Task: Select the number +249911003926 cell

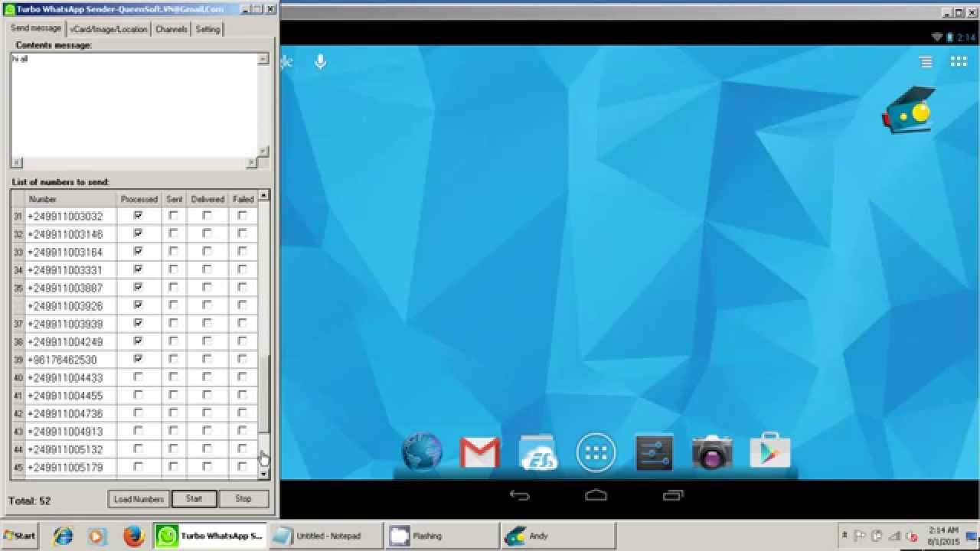Action: pyautogui.click(x=70, y=306)
